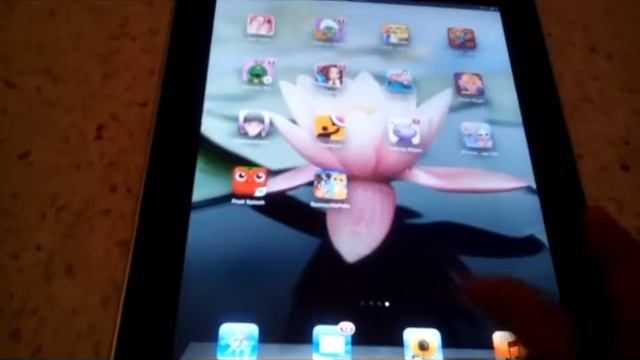
Task: Open the red-orange app at top right
Action: (462, 38)
